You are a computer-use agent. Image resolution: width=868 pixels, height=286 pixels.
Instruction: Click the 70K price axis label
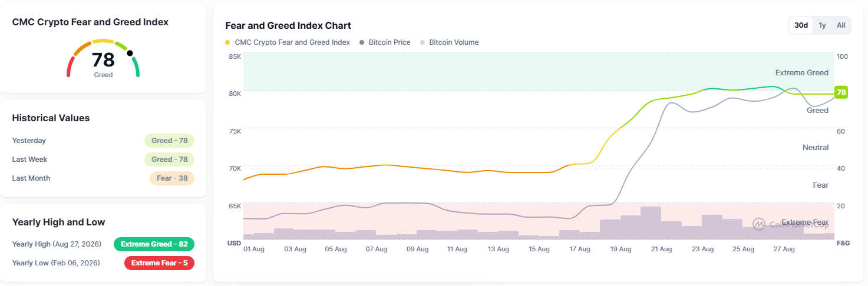tap(235, 168)
